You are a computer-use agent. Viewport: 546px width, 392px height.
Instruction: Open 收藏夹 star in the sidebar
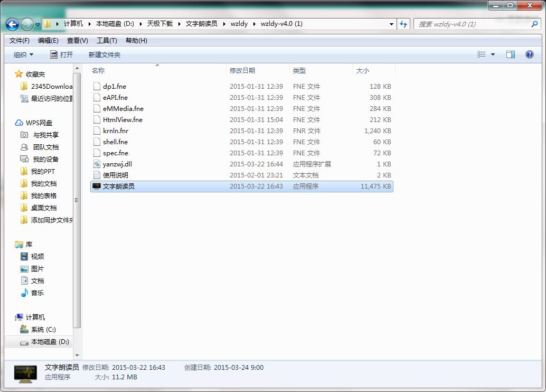pyautogui.click(x=19, y=74)
